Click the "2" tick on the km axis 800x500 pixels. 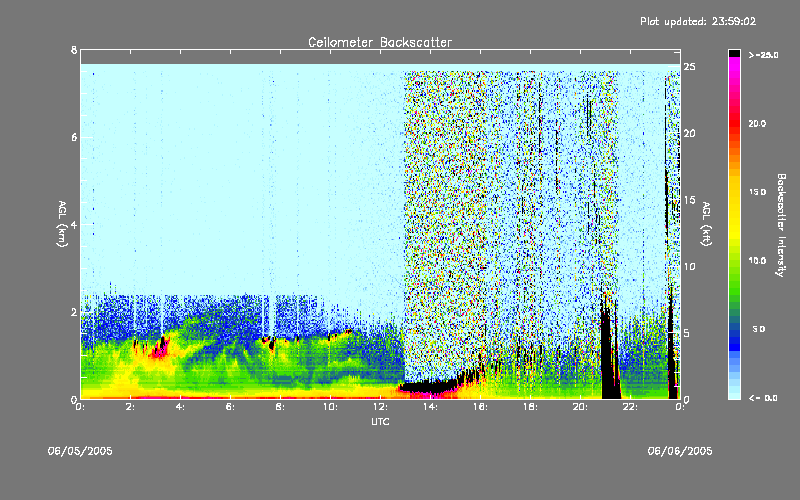(74, 312)
